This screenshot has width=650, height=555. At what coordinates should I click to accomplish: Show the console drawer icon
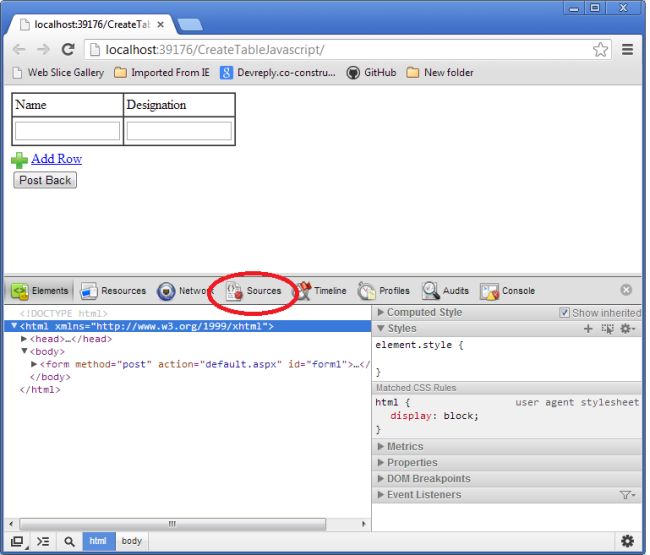click(43, 542)
